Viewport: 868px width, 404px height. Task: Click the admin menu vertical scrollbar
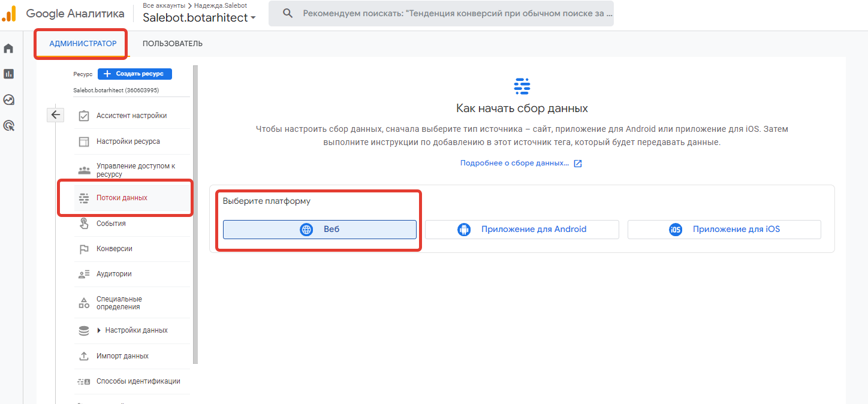(x=195, y=215)
